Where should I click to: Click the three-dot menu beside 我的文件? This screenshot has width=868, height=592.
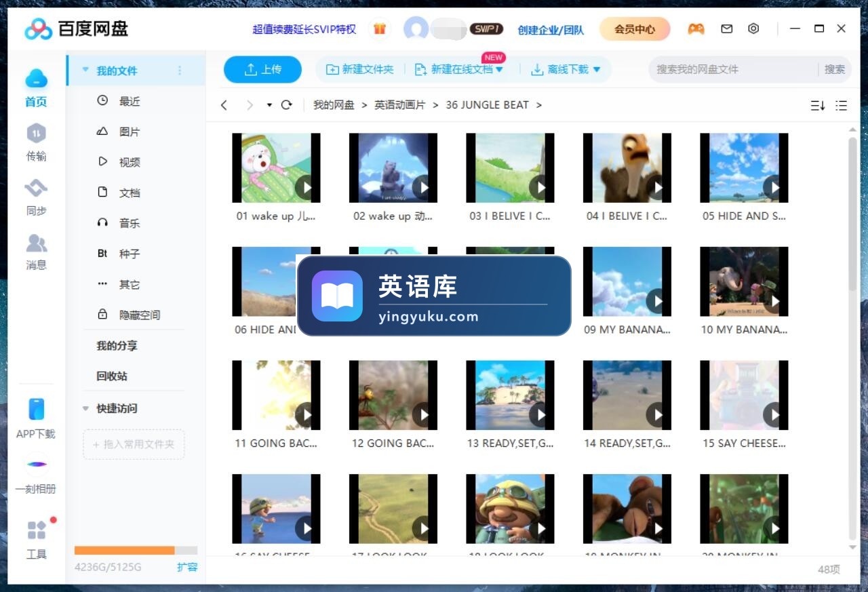click(180, 71)
